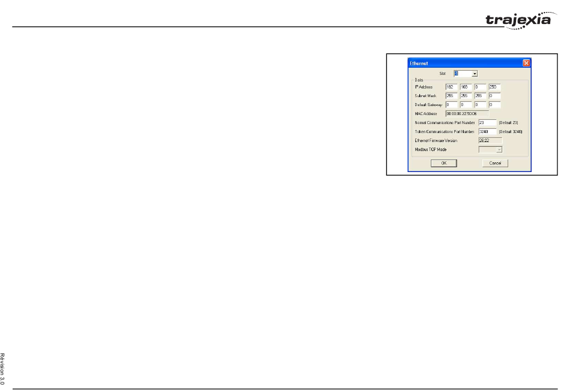
Task: Close the Ethernet dialog with the X
Action: (x=526, y=63)
